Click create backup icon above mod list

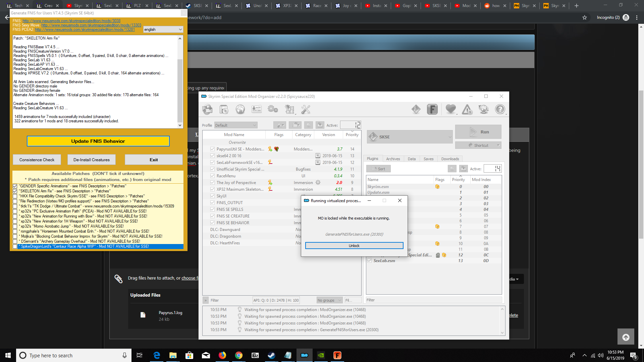tap(320, 125)
